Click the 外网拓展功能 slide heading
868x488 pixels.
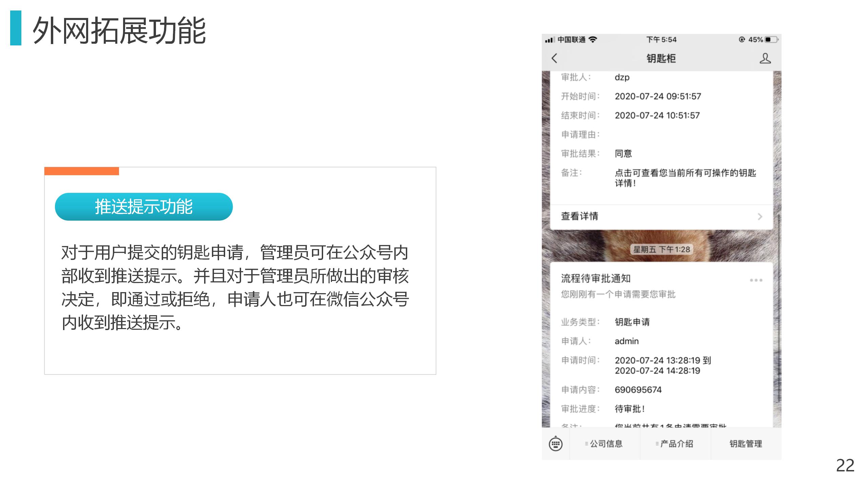click(119, 30)
